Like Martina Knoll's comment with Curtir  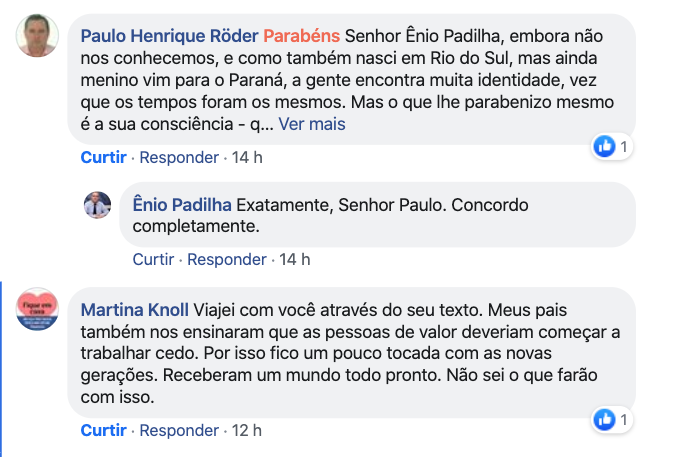pos(104,430)
